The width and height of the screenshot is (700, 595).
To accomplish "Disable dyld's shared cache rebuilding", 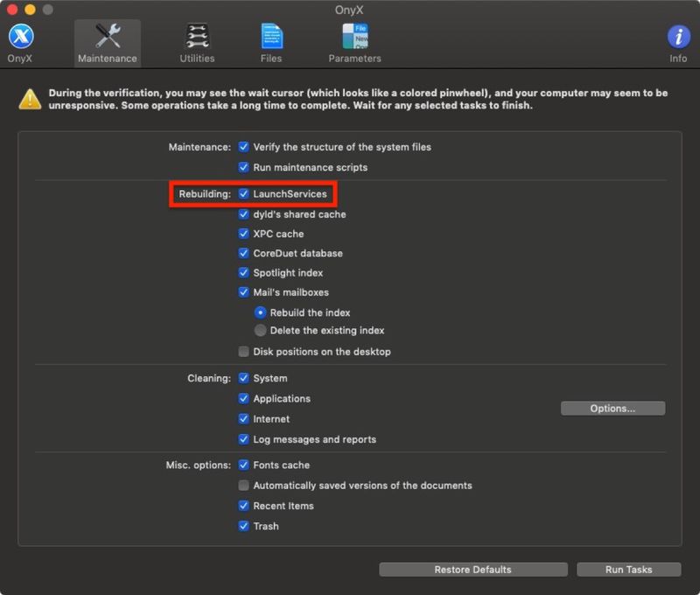I will coord(243,214).
